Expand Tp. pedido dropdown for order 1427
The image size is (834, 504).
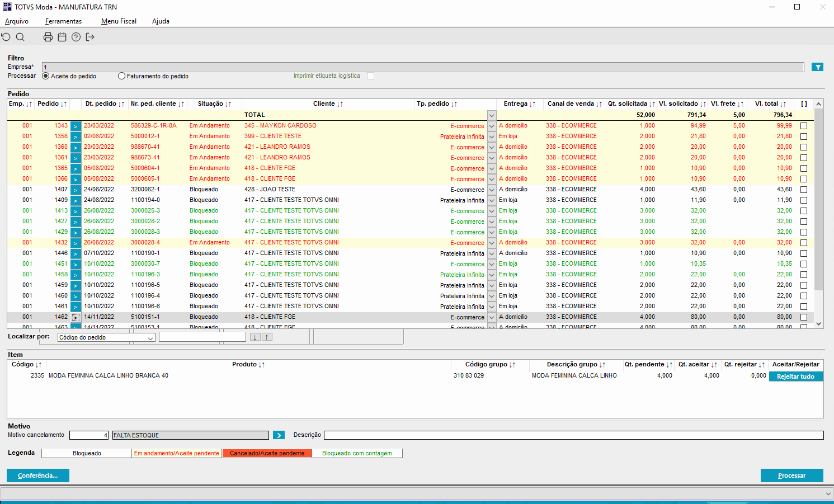492,222
